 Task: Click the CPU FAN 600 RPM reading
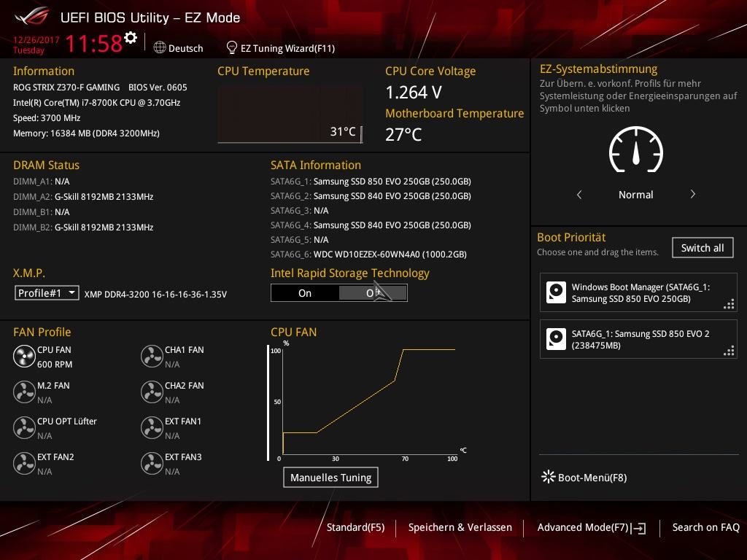click(x=55, y=365)
